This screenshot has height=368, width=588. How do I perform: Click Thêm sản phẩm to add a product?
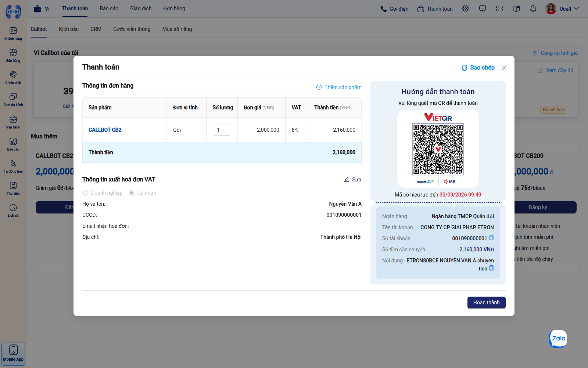click(x=339, y=87)
